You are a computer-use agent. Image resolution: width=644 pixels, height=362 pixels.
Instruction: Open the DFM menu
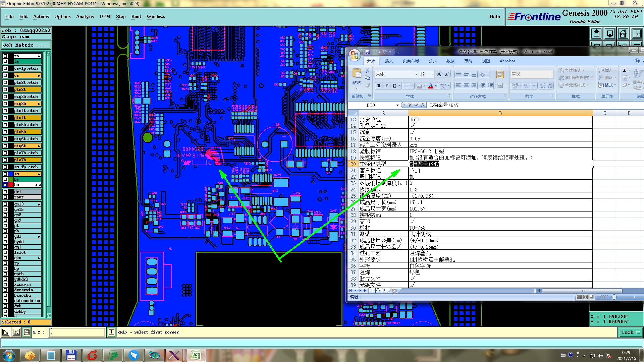point(105,16)
